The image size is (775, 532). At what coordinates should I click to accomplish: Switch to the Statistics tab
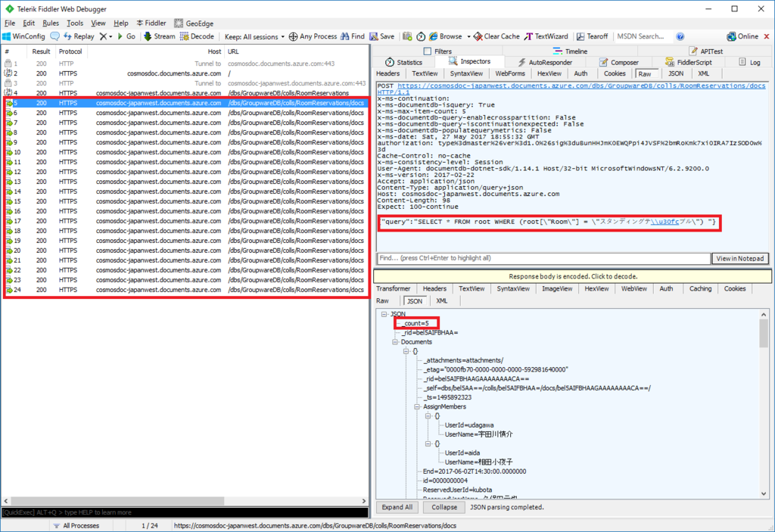[x=404, y=62]
